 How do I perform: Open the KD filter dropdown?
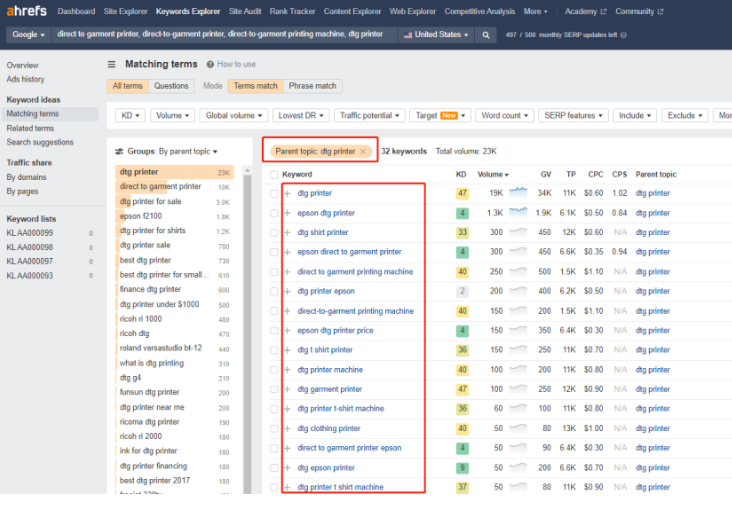tap(130, 115)
